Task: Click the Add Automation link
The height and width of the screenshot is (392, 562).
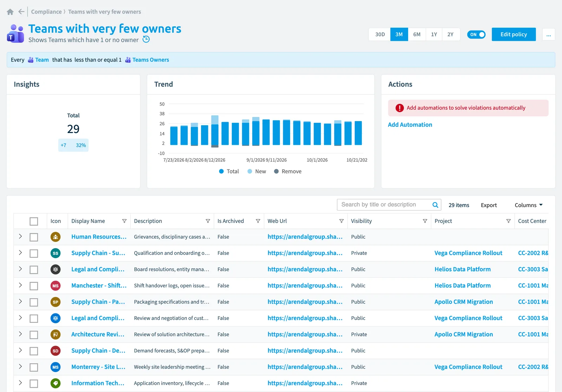Action: point(410,125)
